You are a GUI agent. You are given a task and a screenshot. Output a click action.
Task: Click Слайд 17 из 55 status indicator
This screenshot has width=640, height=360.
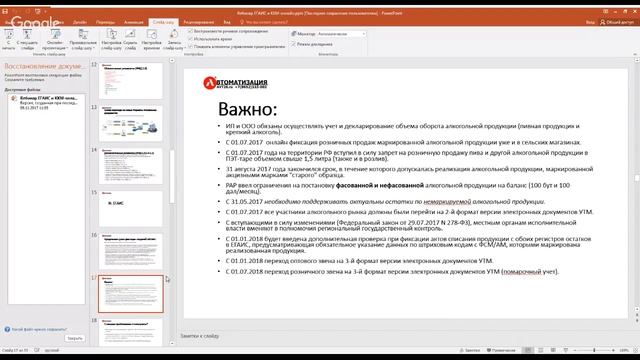15,350
